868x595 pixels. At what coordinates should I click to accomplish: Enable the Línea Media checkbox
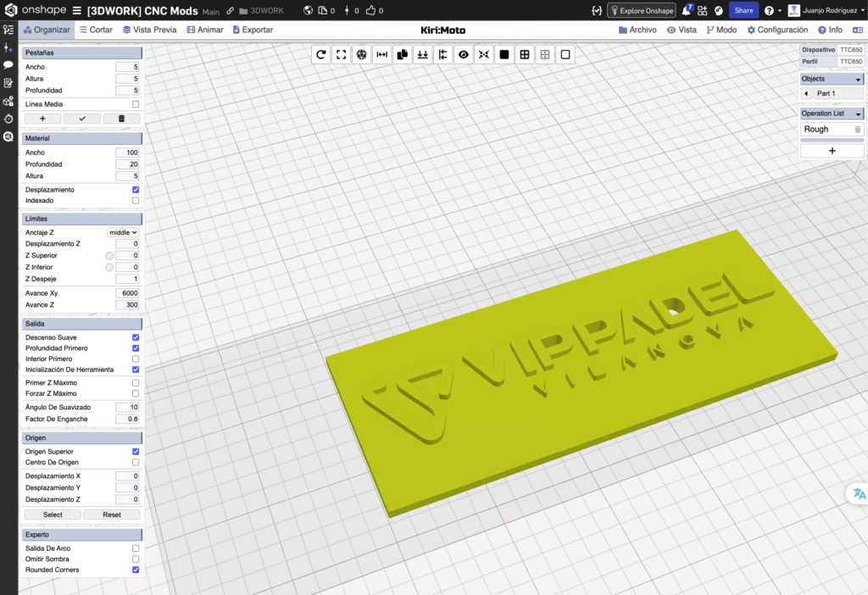pos(135,103)
